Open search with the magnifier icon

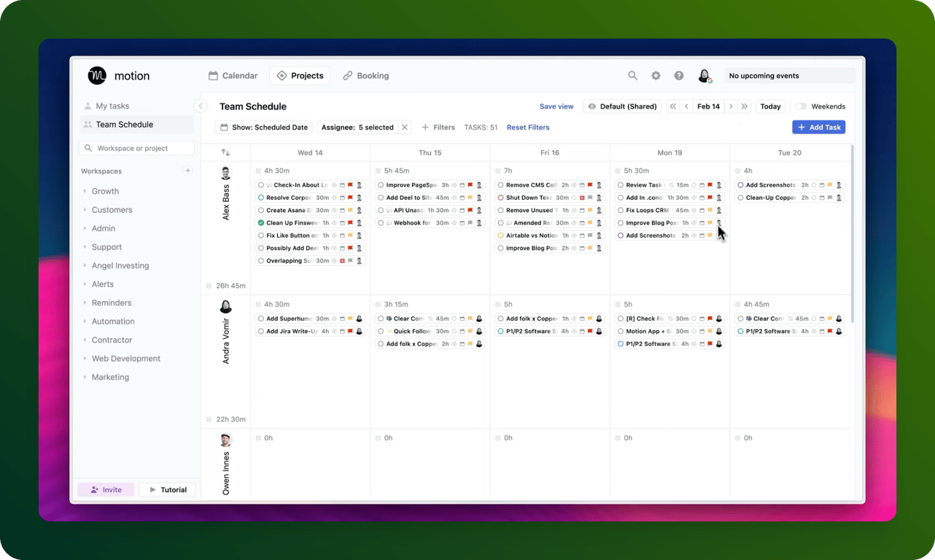click(x=633, y=76)
